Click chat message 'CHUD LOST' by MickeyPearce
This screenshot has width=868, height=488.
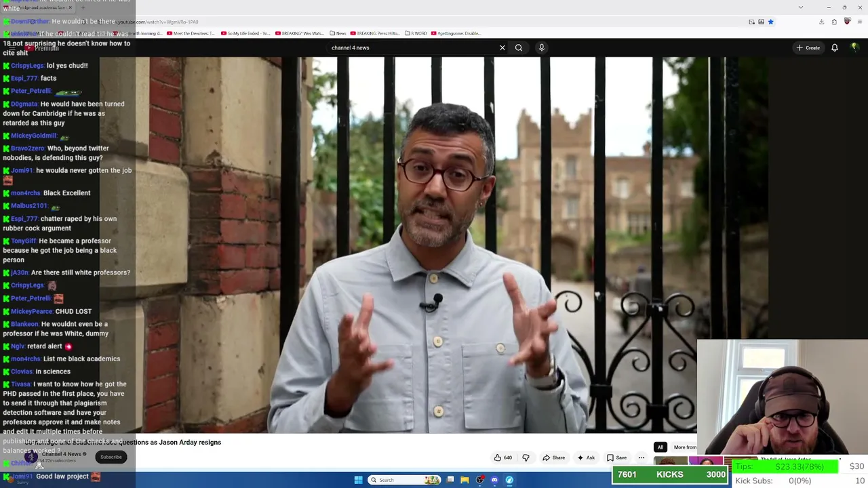click(x=73, y=312)
